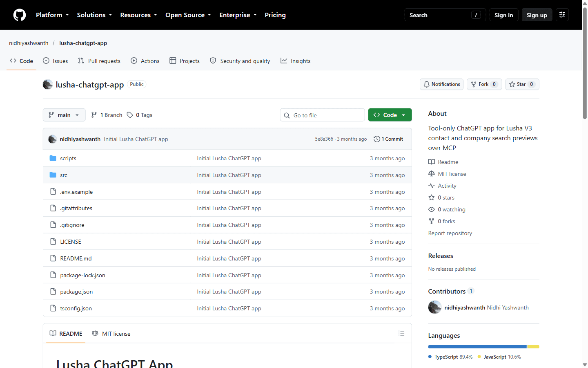Expand the Open Source menu
Viewport: 588px width, 368px height.
pos(188,15)
